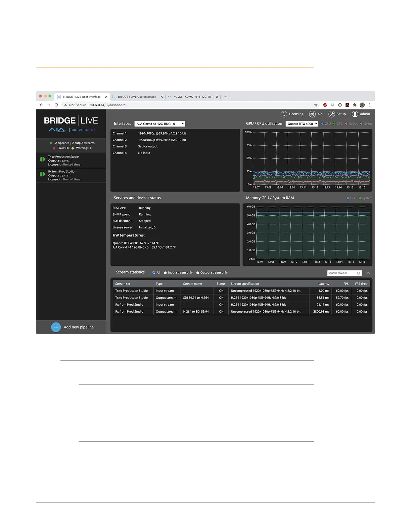Click the Tx to Production Studio status icon
411x532 pixels.
coord(42,159)
